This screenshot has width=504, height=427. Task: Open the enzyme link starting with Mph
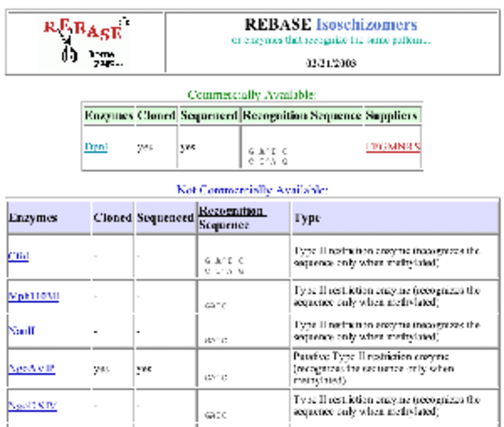click(x=34, y=296)
